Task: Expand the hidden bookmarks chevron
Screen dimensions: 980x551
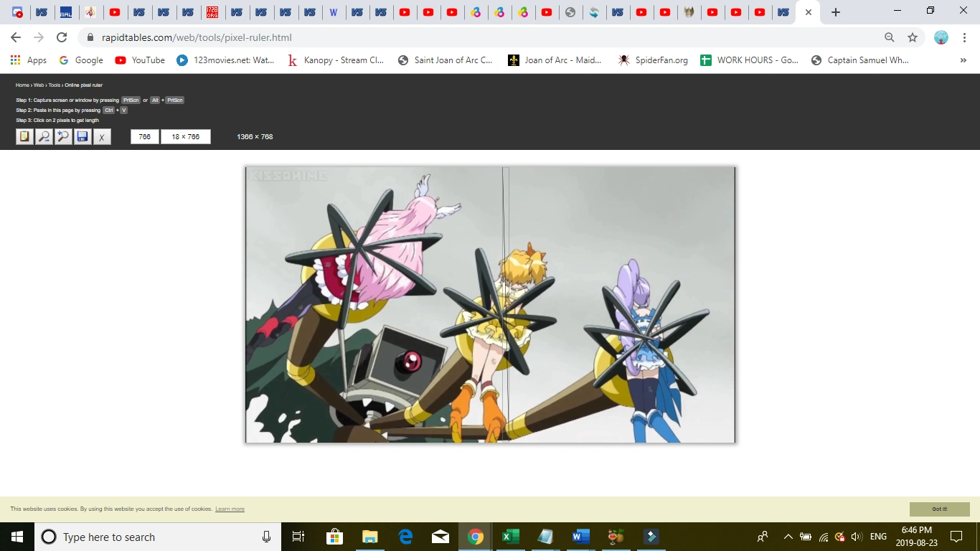Action: (963, 60)
